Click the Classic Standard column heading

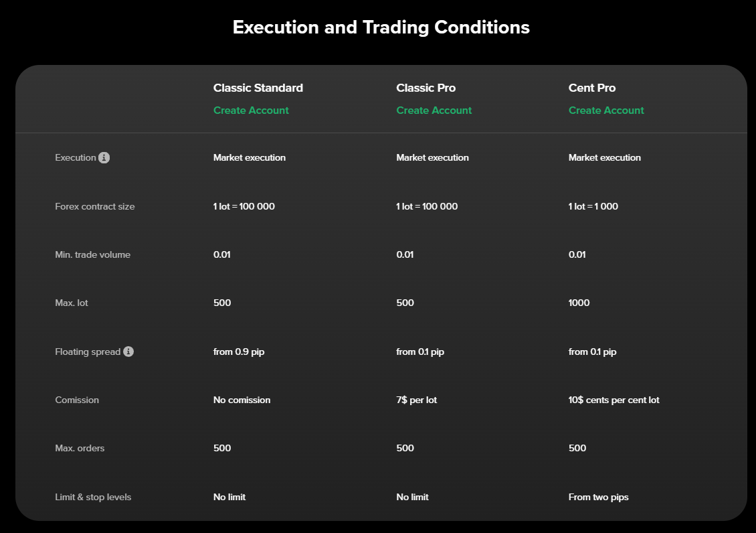(258, 88)
